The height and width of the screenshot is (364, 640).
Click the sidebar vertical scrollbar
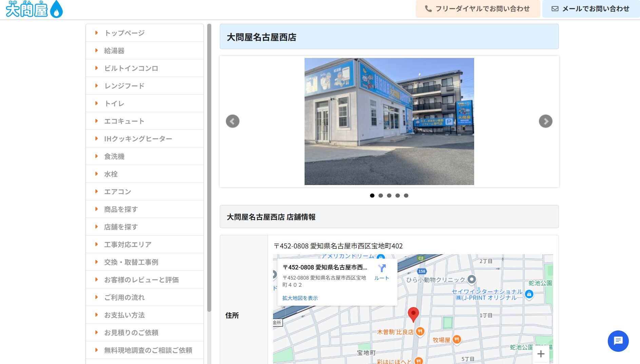(209, 168)
